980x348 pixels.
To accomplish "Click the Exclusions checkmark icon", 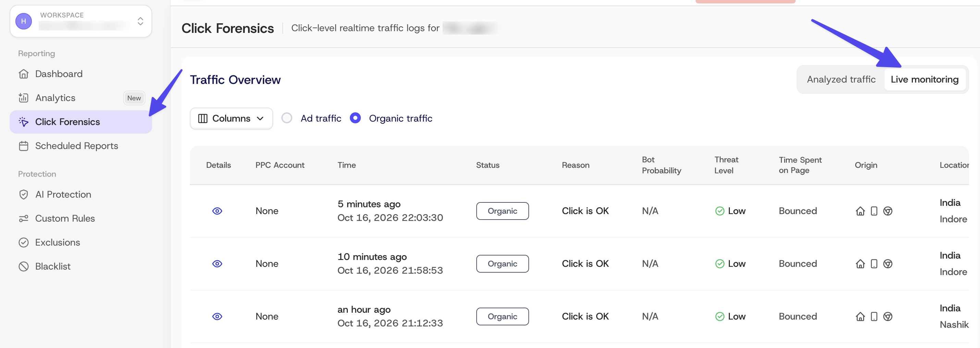I will [x=24, y=242].
